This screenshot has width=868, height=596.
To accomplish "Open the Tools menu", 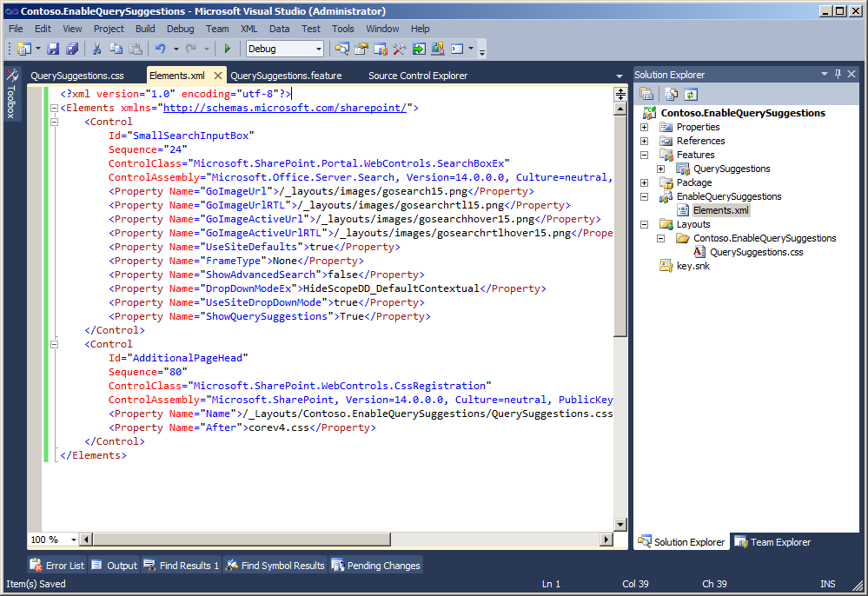I will click(342, 29).
